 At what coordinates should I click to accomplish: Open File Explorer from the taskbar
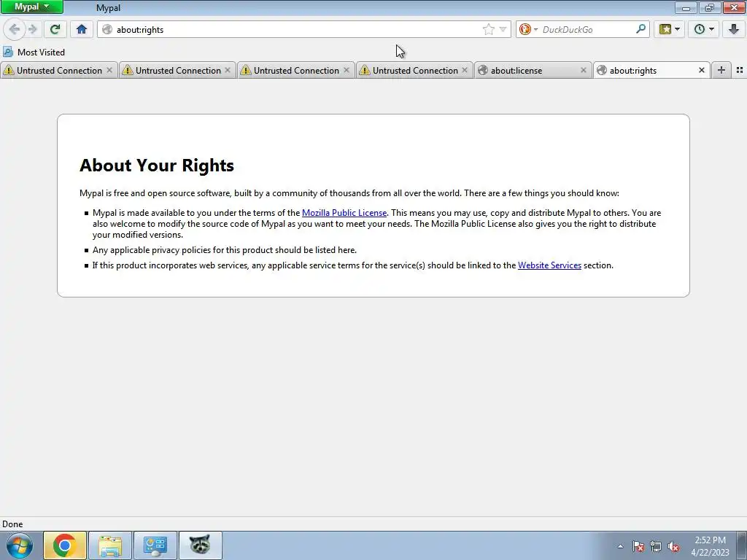110,545
